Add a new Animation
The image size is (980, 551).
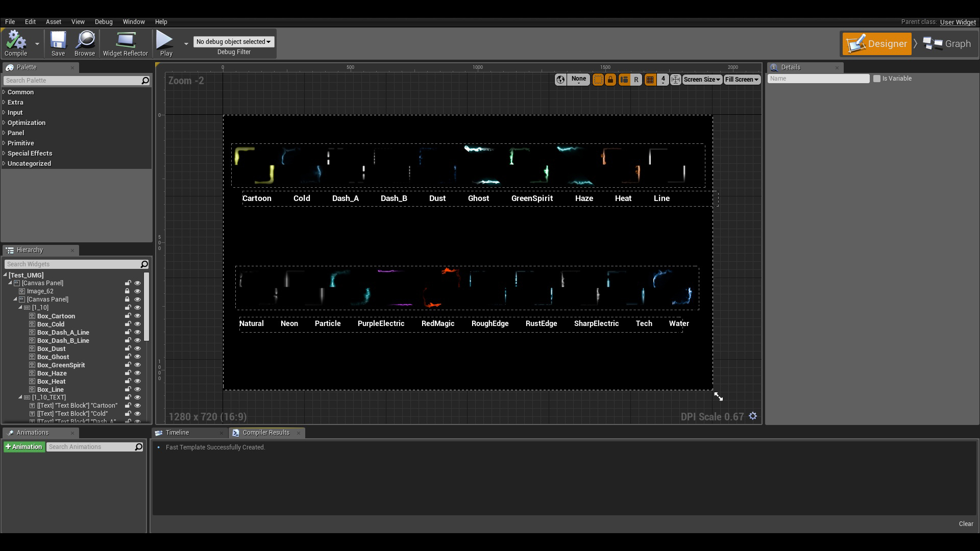click(x=24, y=447)
